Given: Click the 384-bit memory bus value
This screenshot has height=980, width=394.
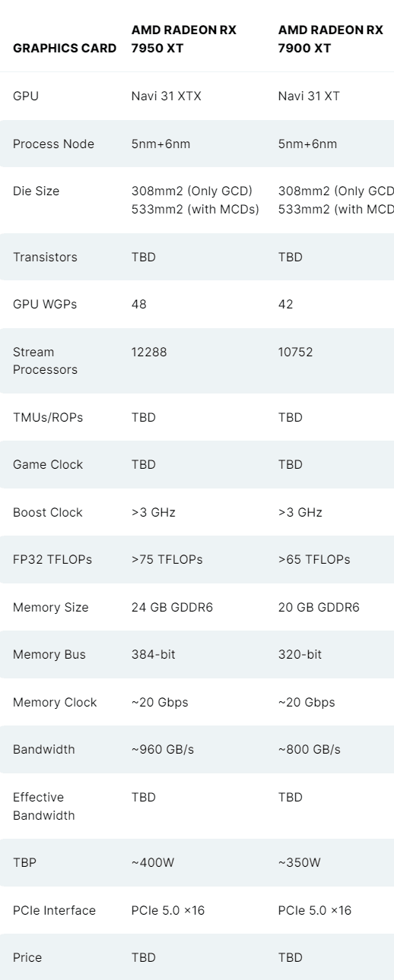Looking at the screenshot, I should pos(154,654).
